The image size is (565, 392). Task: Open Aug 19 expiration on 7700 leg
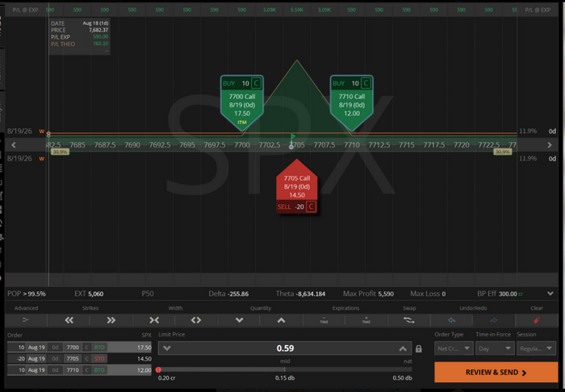[37, 348]
